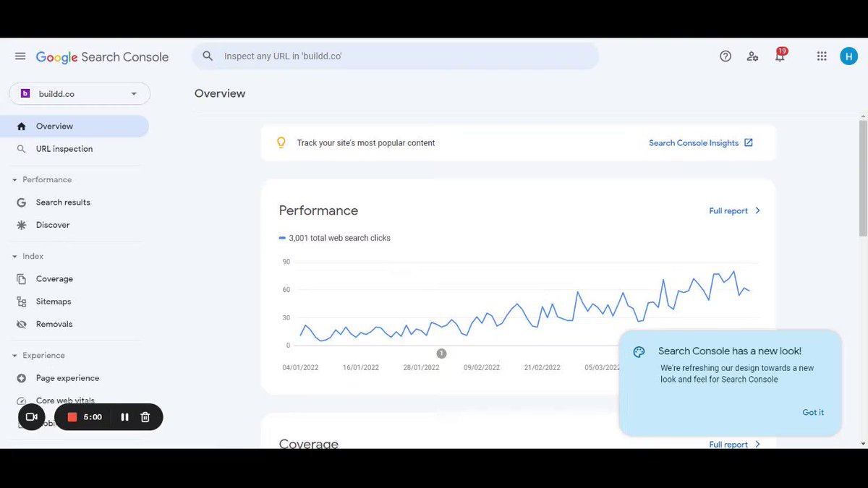Click the Overview page title
This screenshot has width=868, height=488.
(x=220, y=93)
